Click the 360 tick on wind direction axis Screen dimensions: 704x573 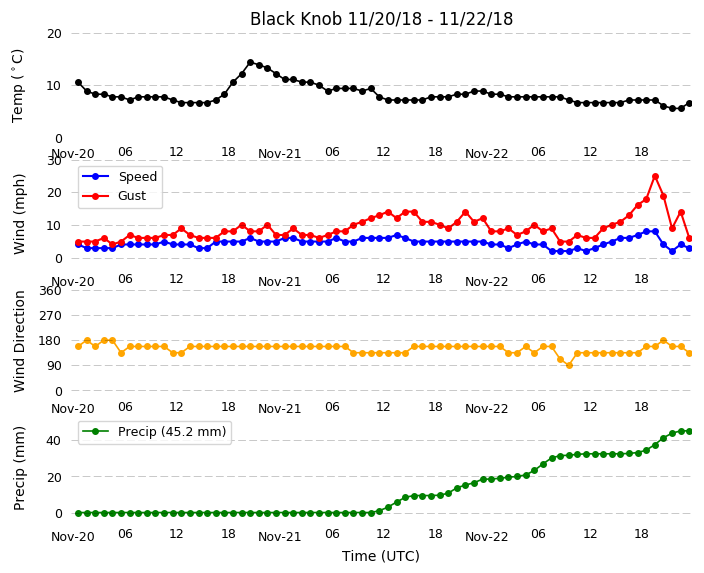[50, 291]
